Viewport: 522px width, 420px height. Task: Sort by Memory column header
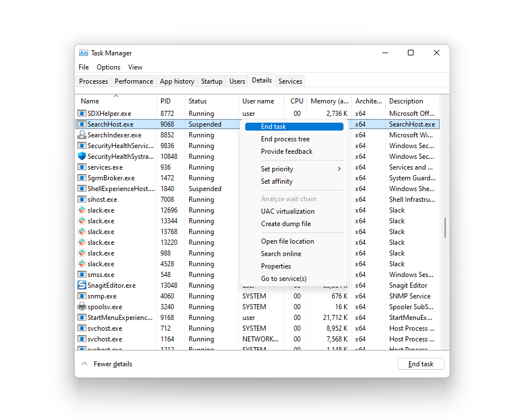point(329,101)
